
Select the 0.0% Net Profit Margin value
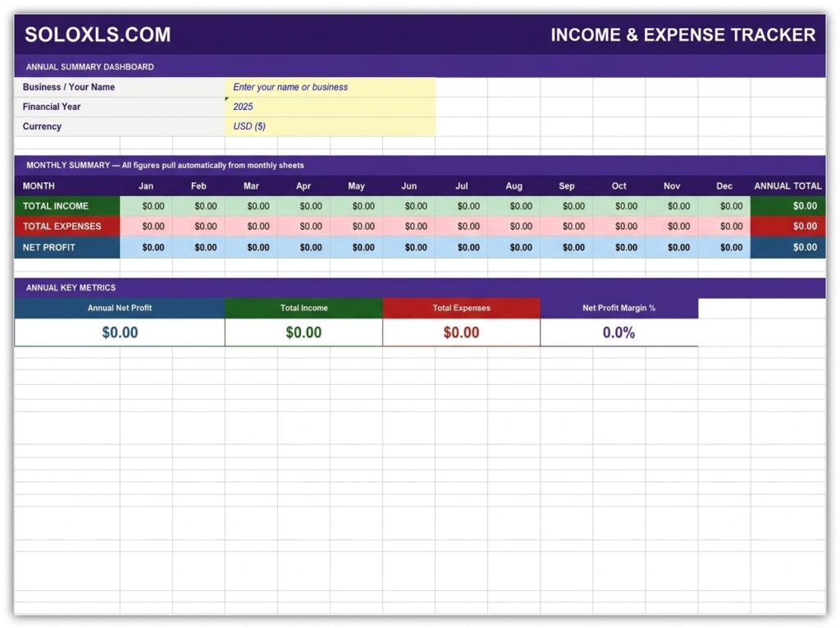pos(619,332)
